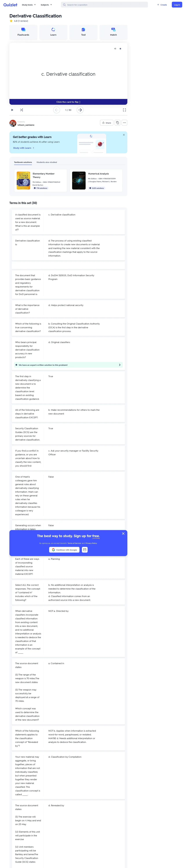Viewport: 186px width, 868px height.
Task: Dismiss the Get better grades banner
Action: click(x=124, y=135)
